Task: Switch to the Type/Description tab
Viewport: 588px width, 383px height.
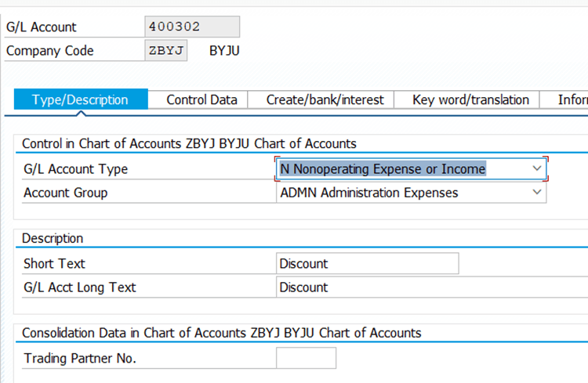Action: [80, 99]
